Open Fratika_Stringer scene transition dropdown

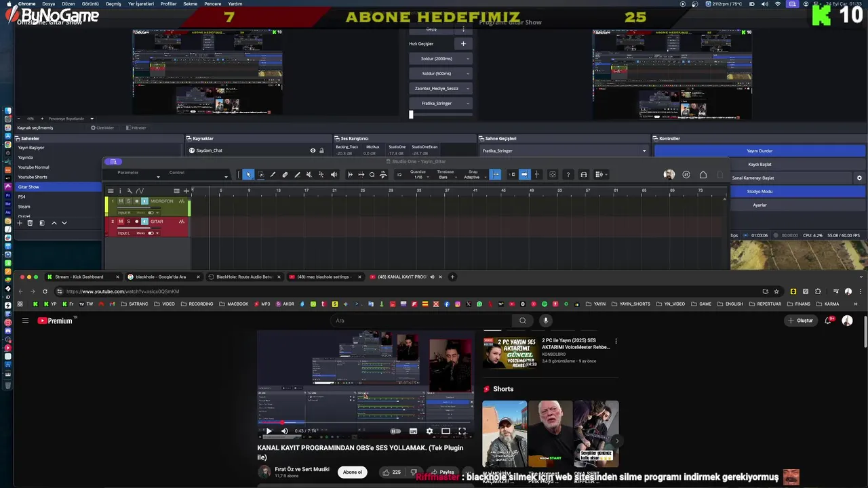[564, 150]
